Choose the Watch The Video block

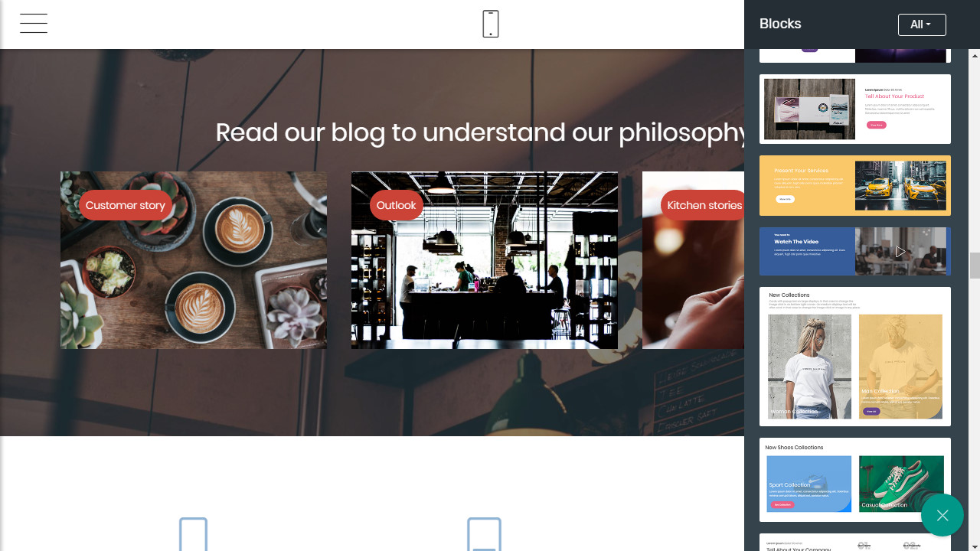pos(855,251)
